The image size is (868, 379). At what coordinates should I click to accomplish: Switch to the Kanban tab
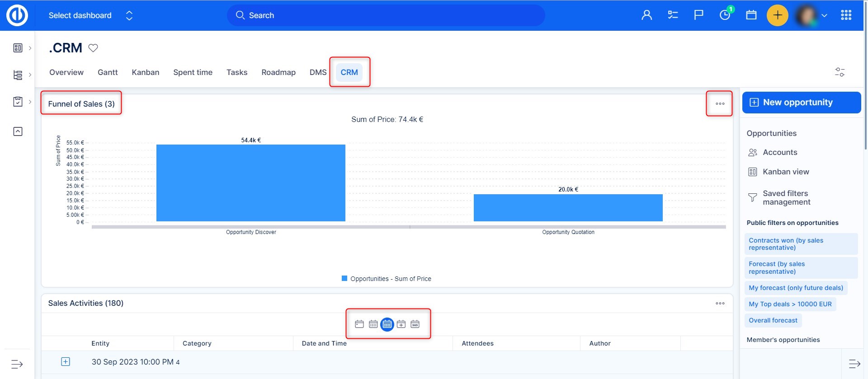(145, 72)
